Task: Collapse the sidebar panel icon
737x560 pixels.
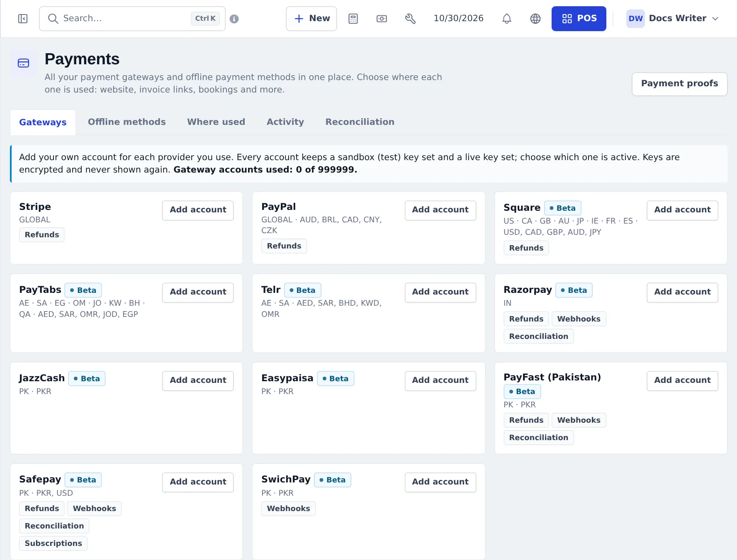Action: click(x=23, y=19)
